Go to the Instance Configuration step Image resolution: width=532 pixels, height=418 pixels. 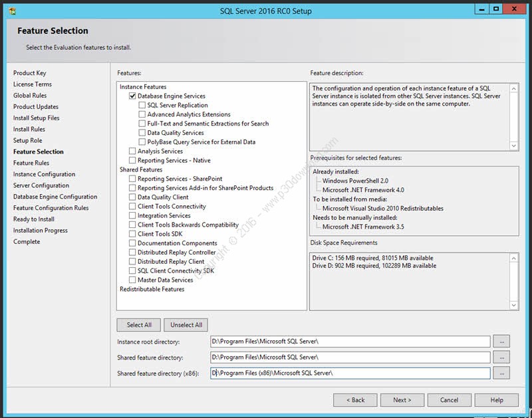point(44,174)
